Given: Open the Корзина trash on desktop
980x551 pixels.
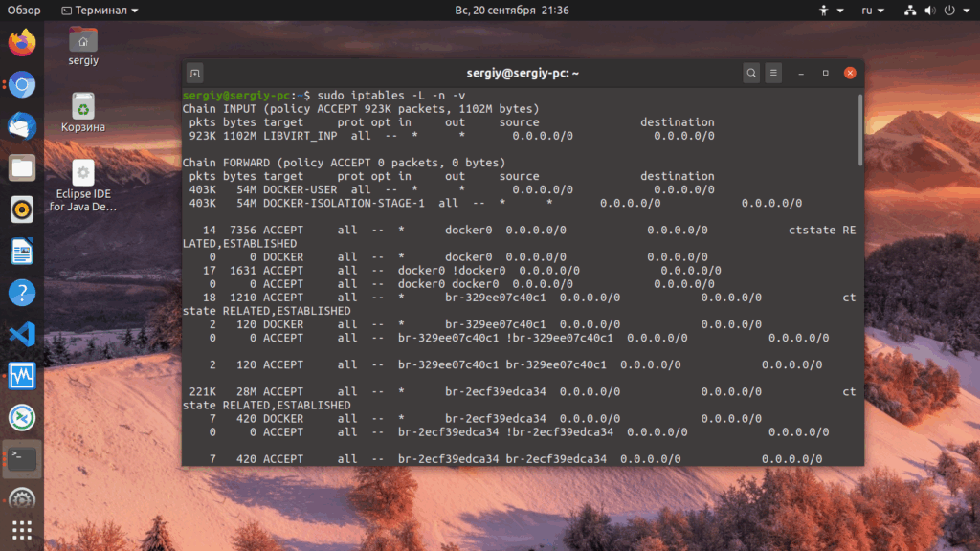Looking at the screenshot, I should click(x=83, y=113).
